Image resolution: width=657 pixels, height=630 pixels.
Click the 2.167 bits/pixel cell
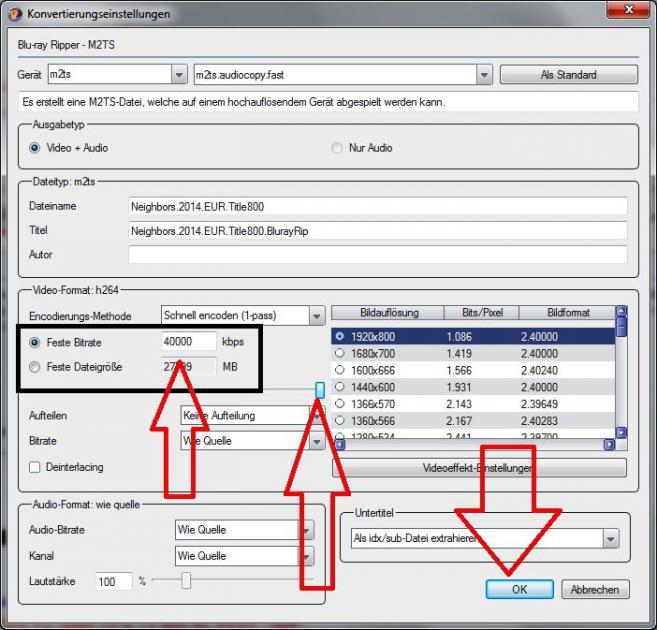tap(459, 421)
